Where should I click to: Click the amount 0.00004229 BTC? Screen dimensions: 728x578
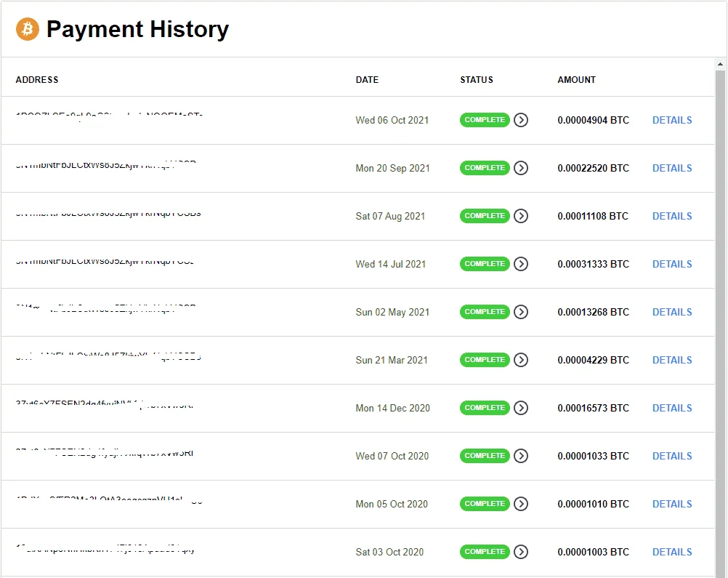[594, 360]
